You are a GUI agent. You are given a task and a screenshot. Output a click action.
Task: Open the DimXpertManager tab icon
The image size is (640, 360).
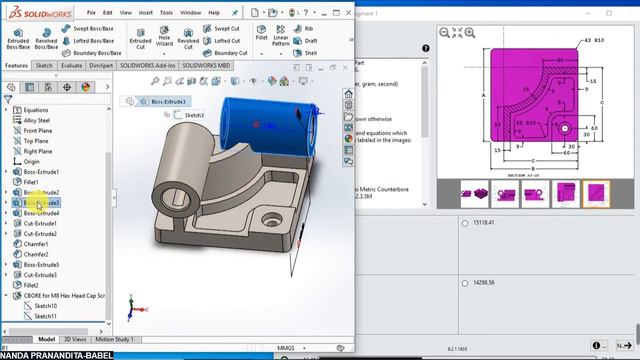click(x=67, y=87)
